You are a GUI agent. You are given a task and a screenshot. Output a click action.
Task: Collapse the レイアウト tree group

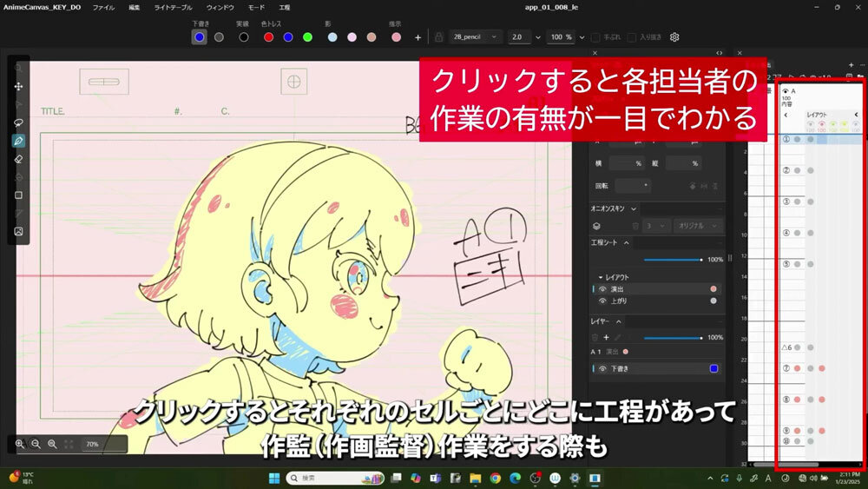(600, 277)
